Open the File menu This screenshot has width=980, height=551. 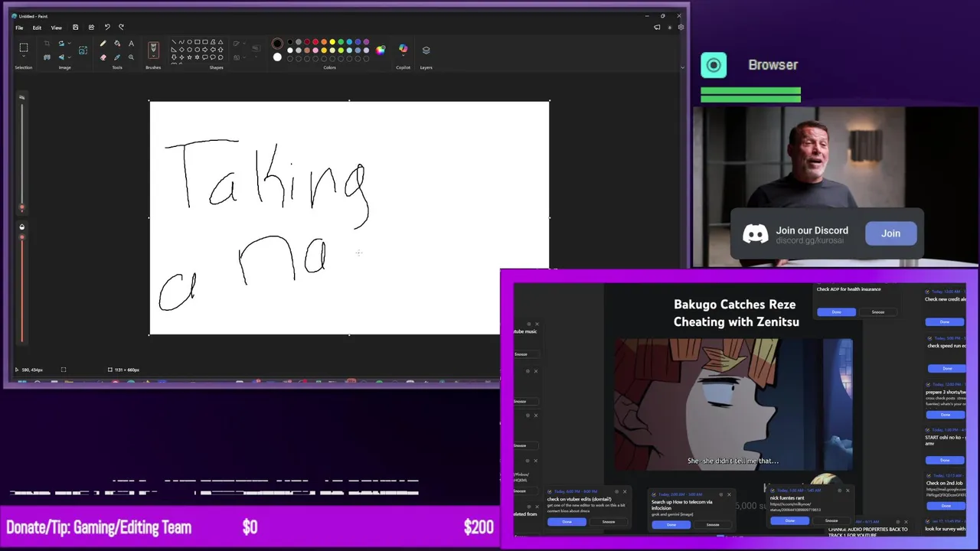pyautogui.click(x=19, y=28)
